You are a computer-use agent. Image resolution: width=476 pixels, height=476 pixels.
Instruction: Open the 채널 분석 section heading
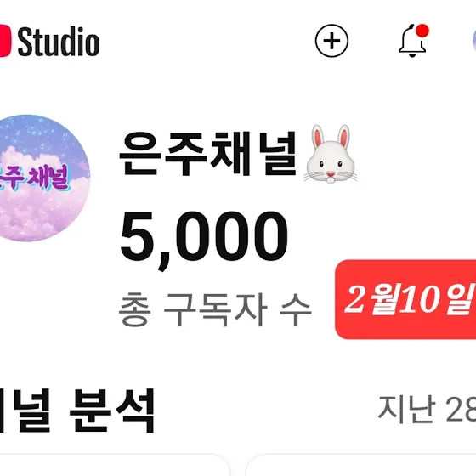click(77, 411)
